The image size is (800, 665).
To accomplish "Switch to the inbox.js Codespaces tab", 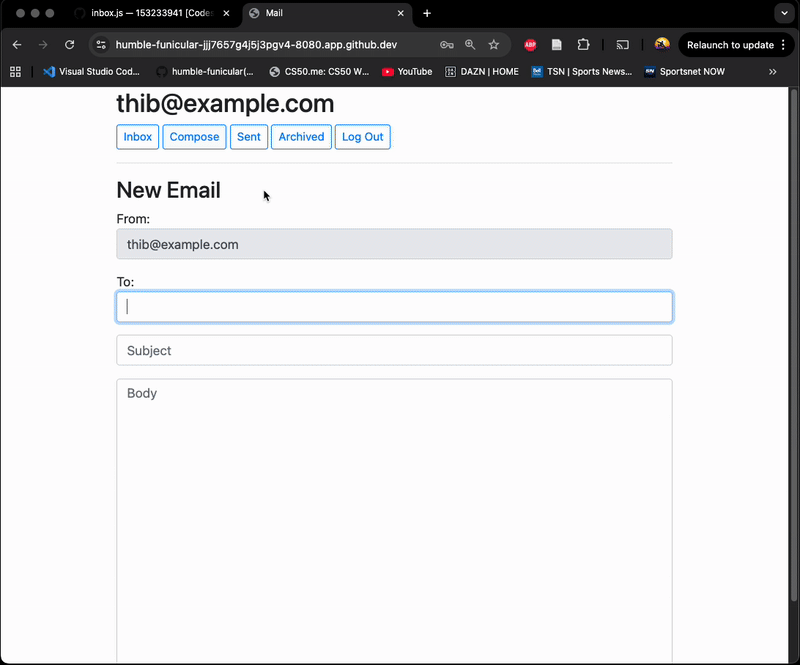I will click(150, 14).
